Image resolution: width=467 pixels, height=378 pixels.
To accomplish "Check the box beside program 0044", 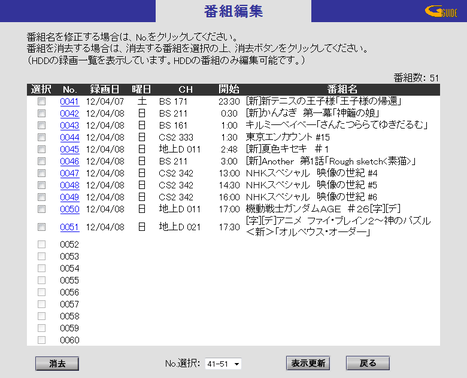I will pos(41,137).
